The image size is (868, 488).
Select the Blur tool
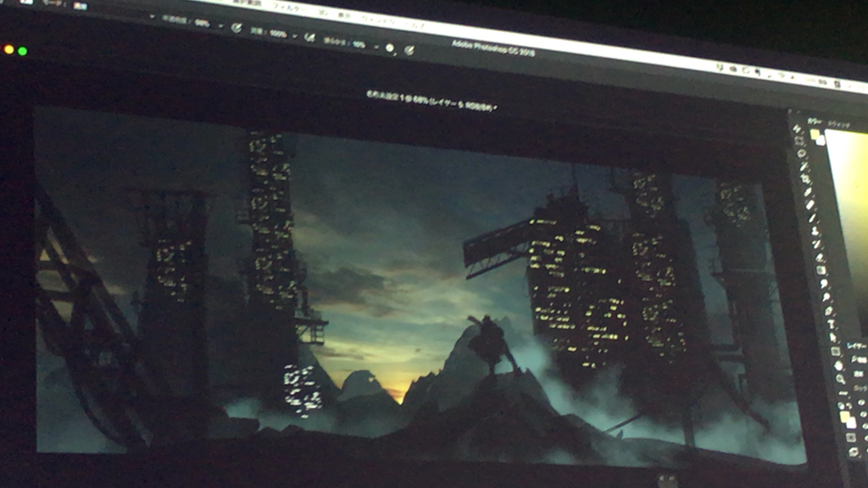point(824,283)
